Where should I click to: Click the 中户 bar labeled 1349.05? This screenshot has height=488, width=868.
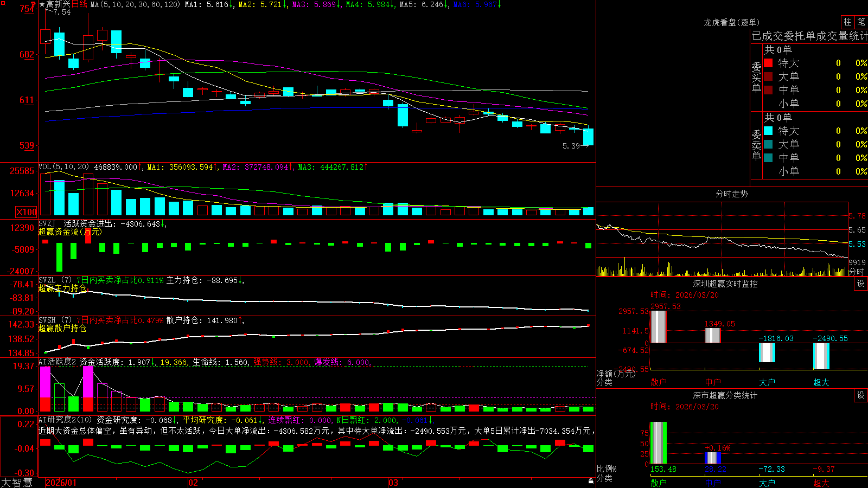[x=712, y=336]
